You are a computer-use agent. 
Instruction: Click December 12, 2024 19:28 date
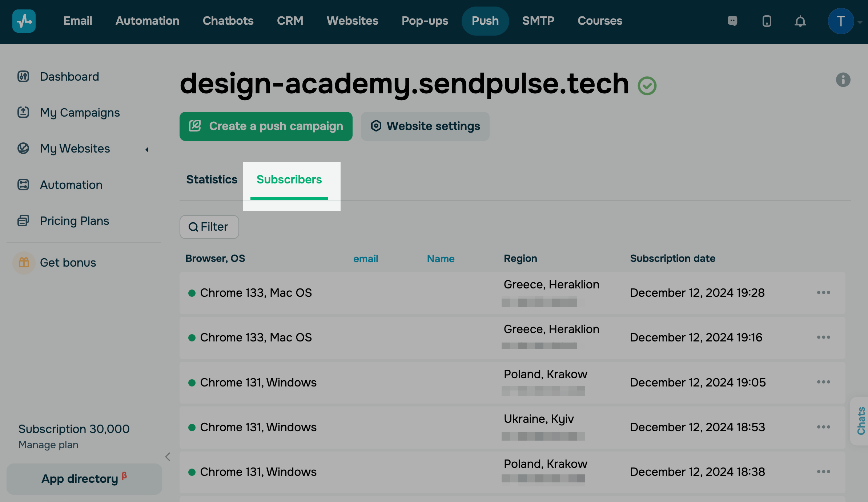697,292
